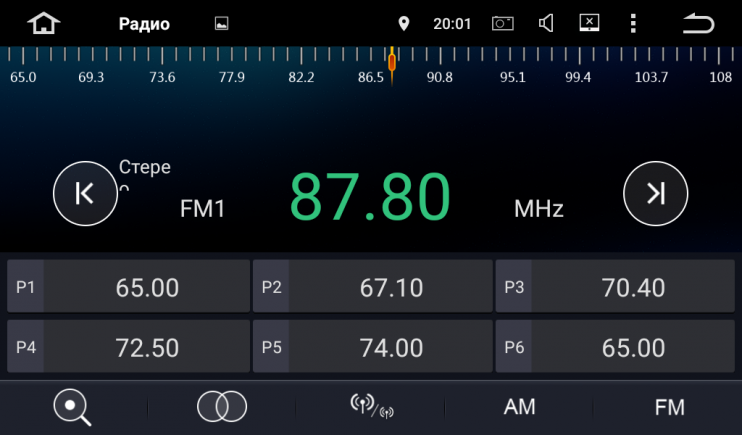Click the Стерео indicator label
The height and width of the screenshot is (435, 742).
[145, 174]
